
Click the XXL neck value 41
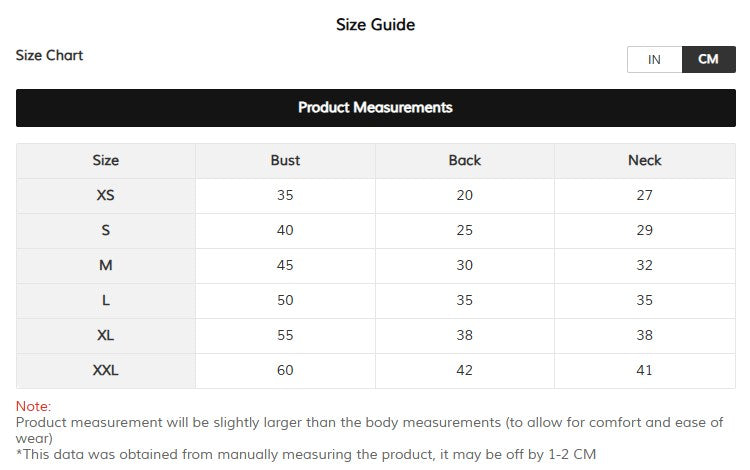click(x=644, y=371)
